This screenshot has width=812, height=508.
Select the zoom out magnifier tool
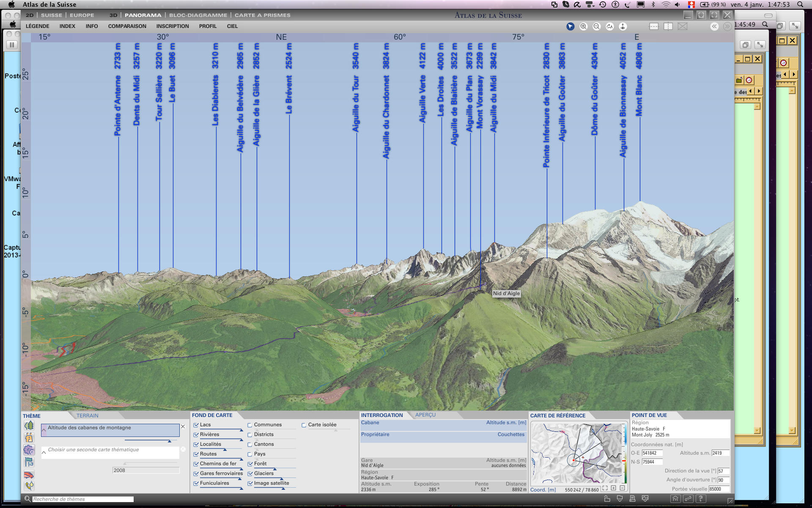tap(597, 26)
